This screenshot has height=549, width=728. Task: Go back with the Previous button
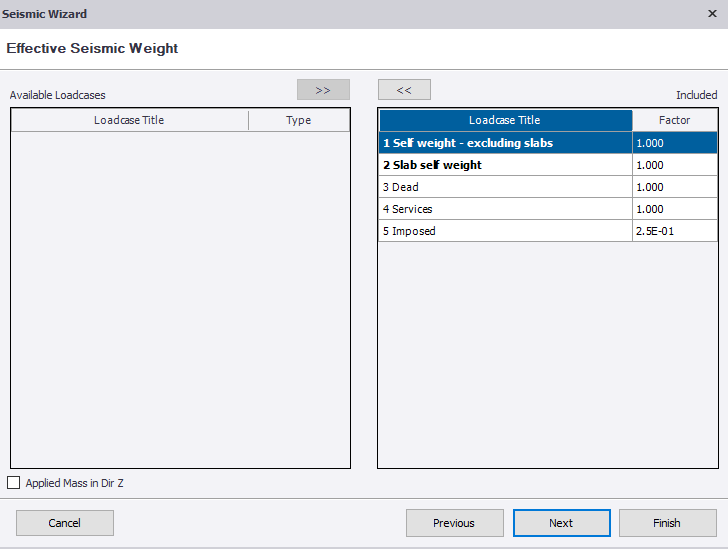click(455, 523)
